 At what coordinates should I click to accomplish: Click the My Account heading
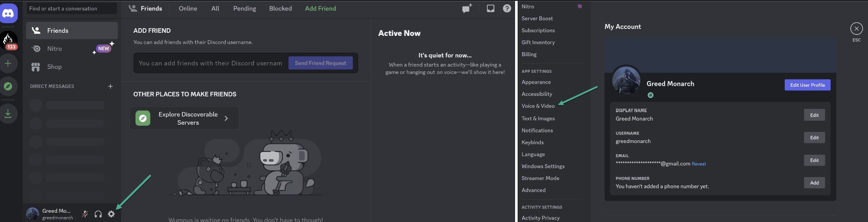pos(623,26)
